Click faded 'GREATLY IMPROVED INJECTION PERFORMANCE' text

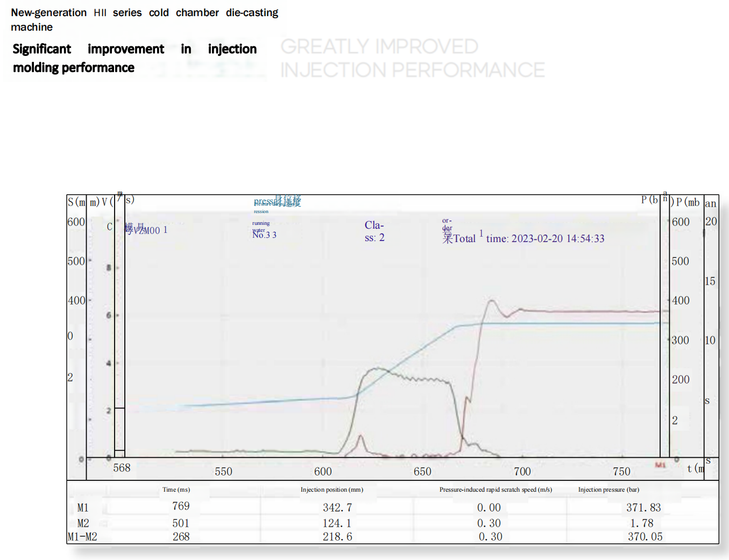coord(413,58)
